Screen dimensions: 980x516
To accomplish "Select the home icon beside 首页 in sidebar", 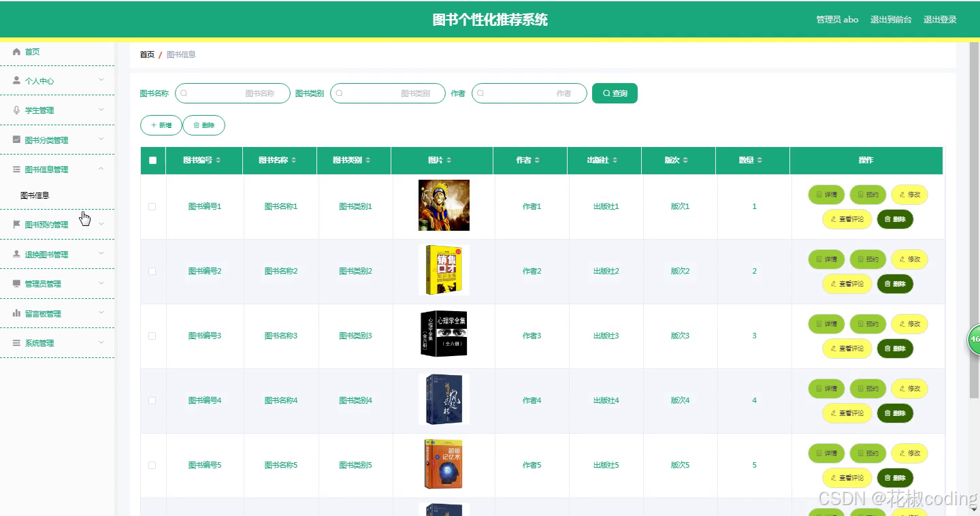I will point(15,51).
